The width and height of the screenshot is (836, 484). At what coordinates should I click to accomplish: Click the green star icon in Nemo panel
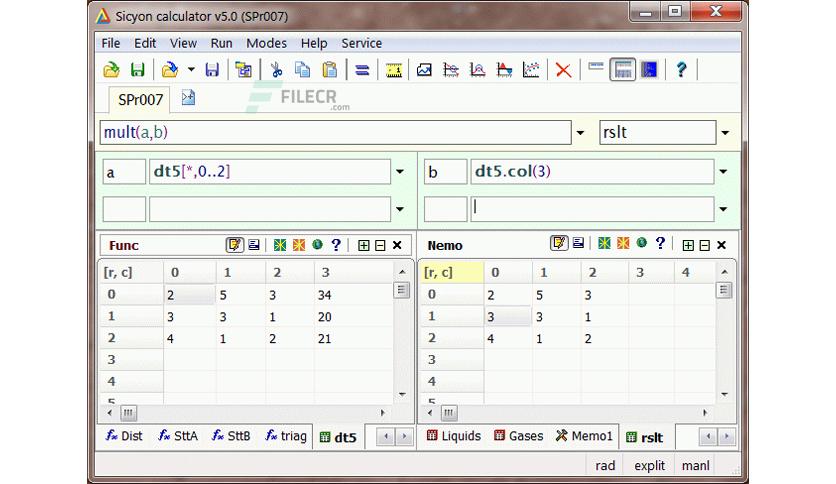pos(604,244)
